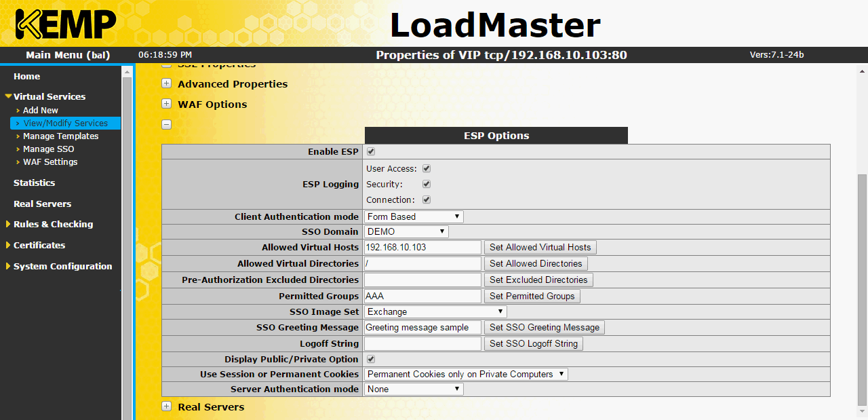Select Manage SSO menu item
Viewport: 868px width, 420px height.
[48, 149]
